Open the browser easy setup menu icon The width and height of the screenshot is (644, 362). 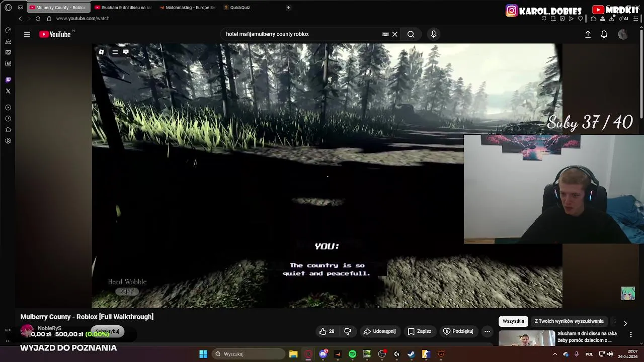(x=637, y=19)
